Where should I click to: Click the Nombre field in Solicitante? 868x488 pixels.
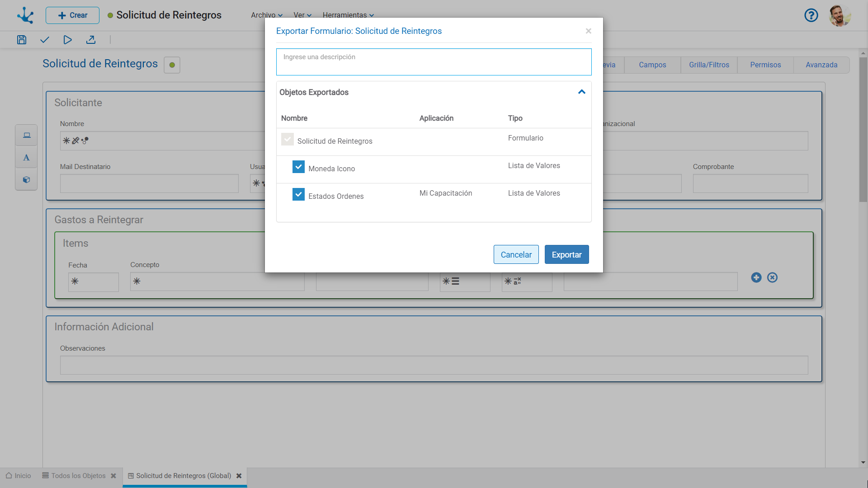tap(163, 141)
